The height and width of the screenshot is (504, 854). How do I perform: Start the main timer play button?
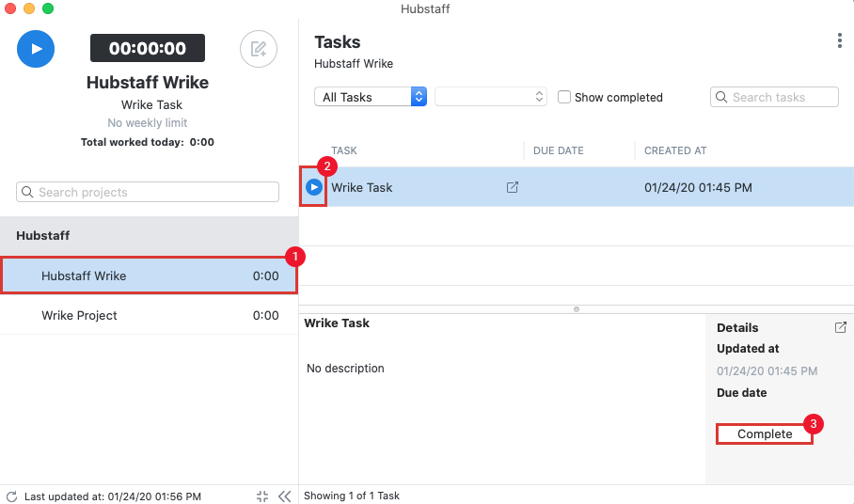[36, 49]
